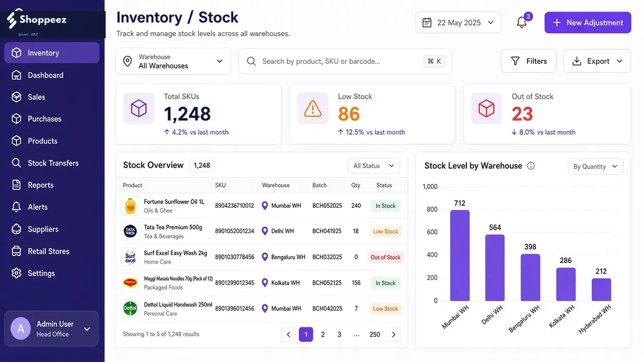
Task: Click the Admin User avatar
Action: (21, 329)
